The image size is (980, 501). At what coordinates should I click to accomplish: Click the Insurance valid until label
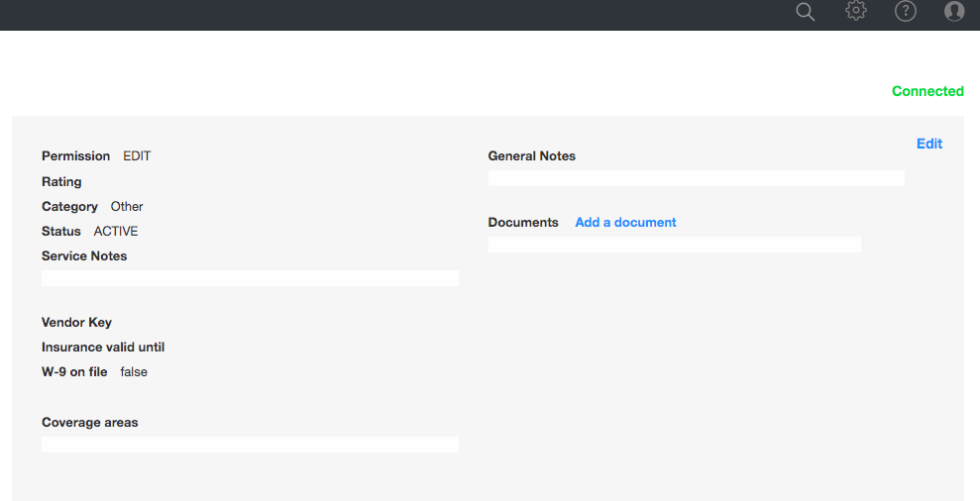[x=103, y=348]
